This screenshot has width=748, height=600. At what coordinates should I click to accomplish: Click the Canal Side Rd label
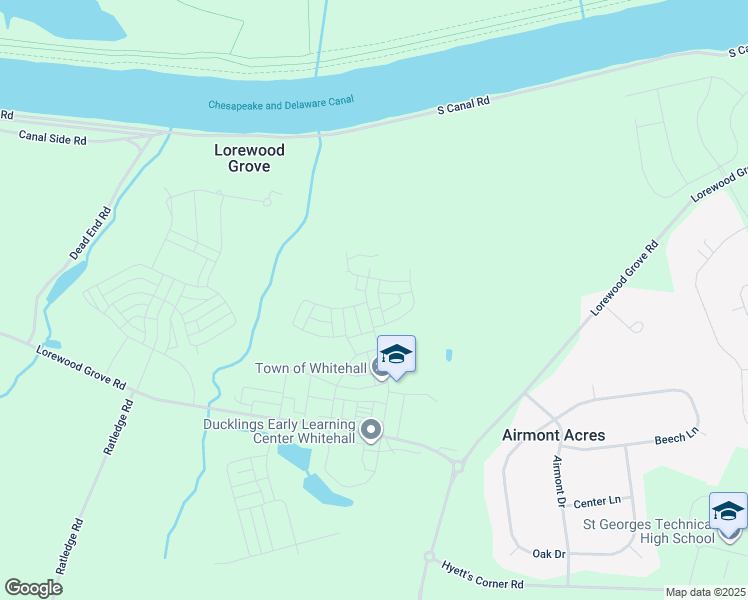pos(52,137)
